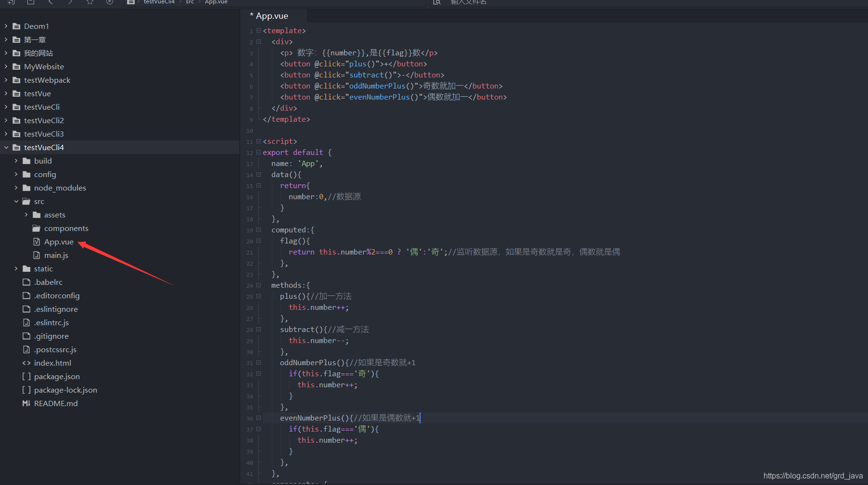This screenshot has width=868, height=485.
Task: Click the JS icon beside .eslintrc.js
Action: [26, 322]
